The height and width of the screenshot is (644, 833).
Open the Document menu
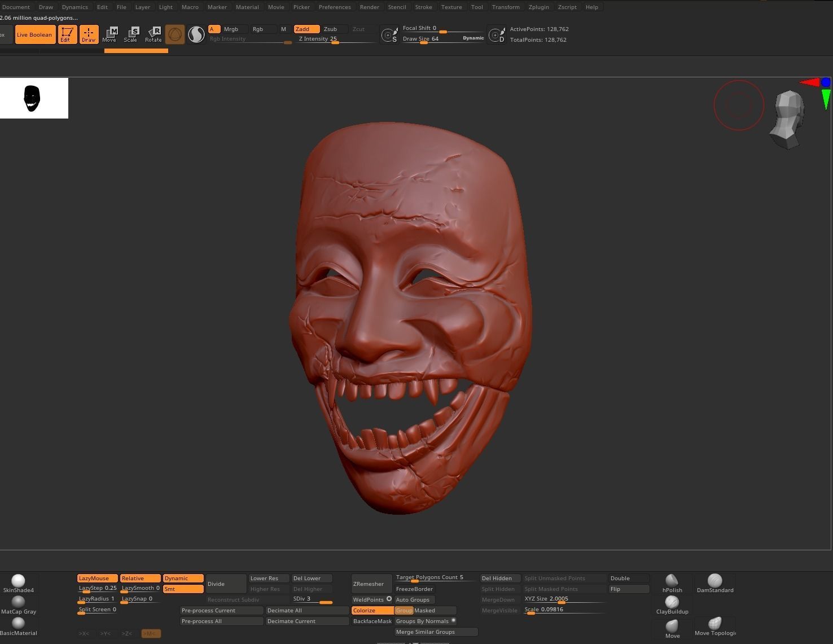(x=16, y=7)
